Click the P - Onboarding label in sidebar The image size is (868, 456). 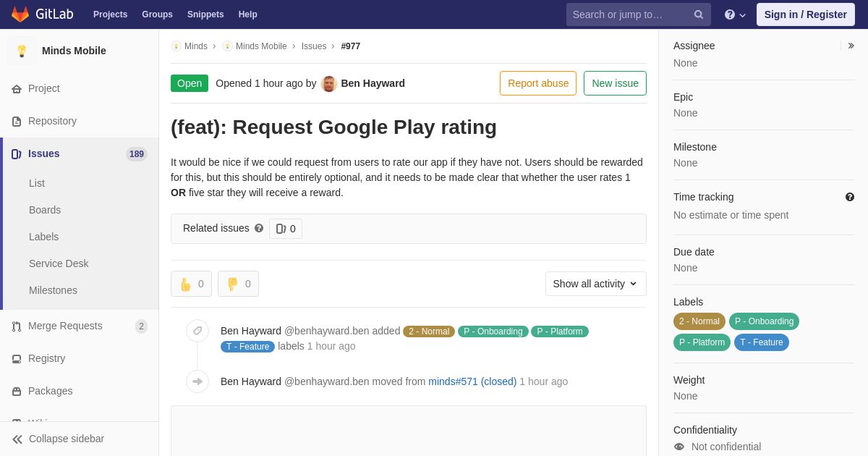click(x=764, y=321)
